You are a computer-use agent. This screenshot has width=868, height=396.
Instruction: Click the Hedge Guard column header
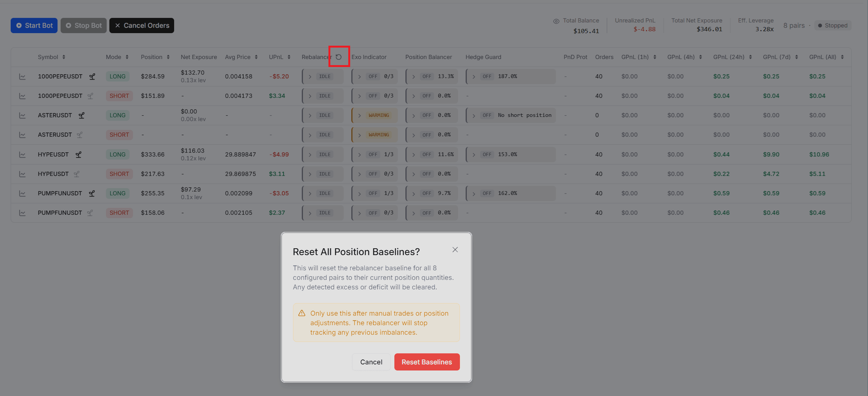pos(483,57)
